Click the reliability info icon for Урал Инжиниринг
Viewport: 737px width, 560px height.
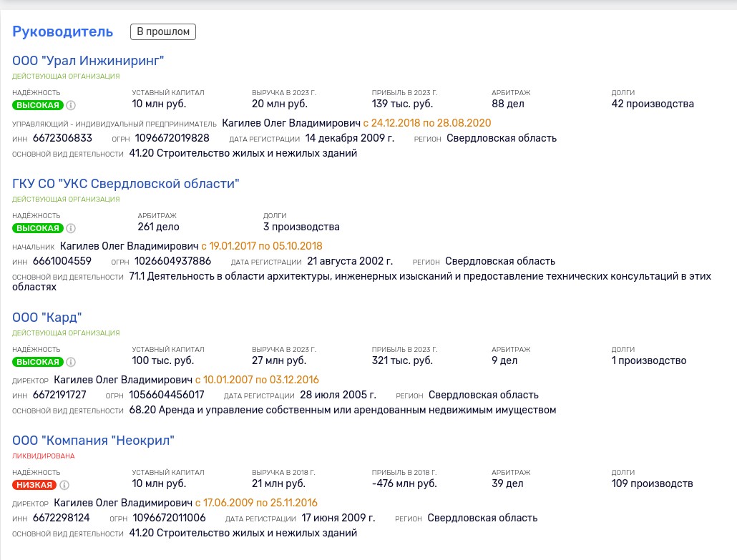pyautogui.click(x=71, y=105)
